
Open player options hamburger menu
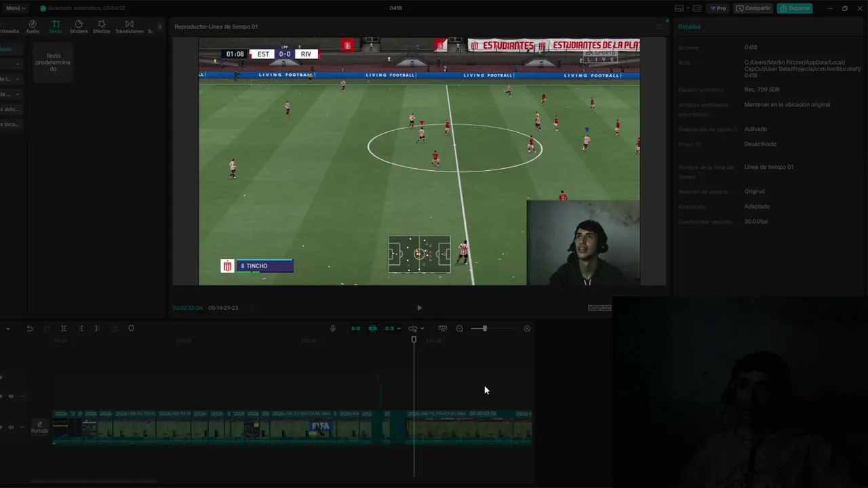(x=658, y=26)
